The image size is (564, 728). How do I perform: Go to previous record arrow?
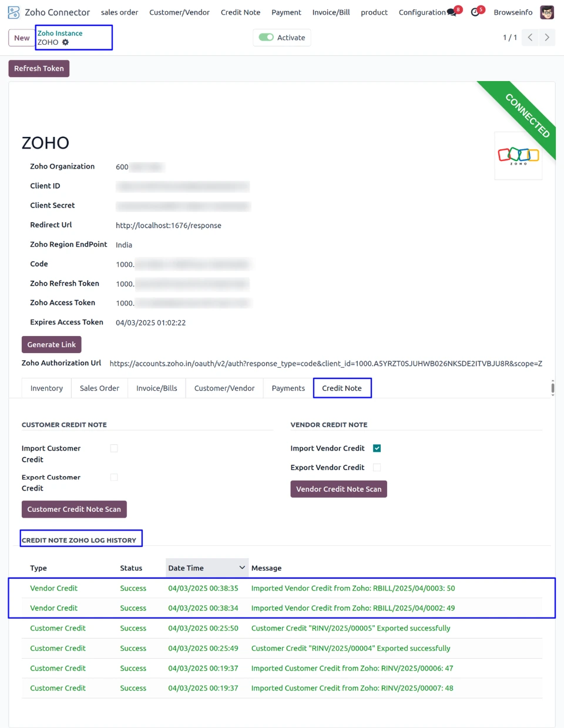pyautogui.click(x=530, y=38)
